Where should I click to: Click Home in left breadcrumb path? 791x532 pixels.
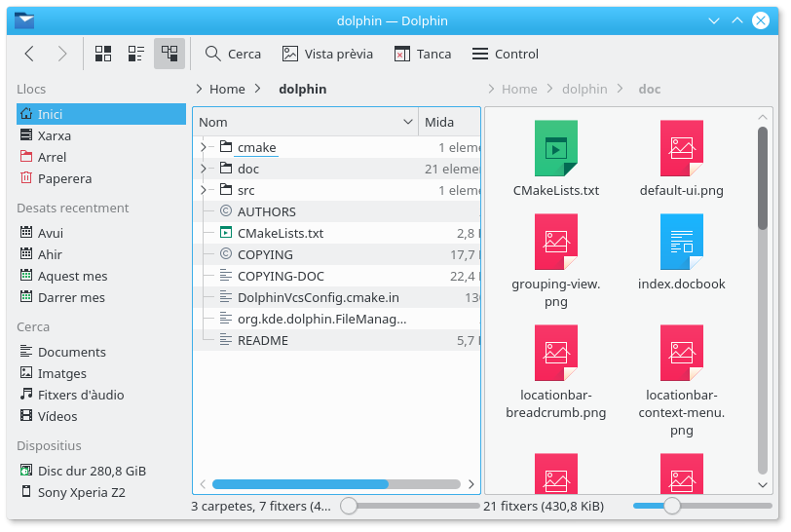[x=227, y=89]
